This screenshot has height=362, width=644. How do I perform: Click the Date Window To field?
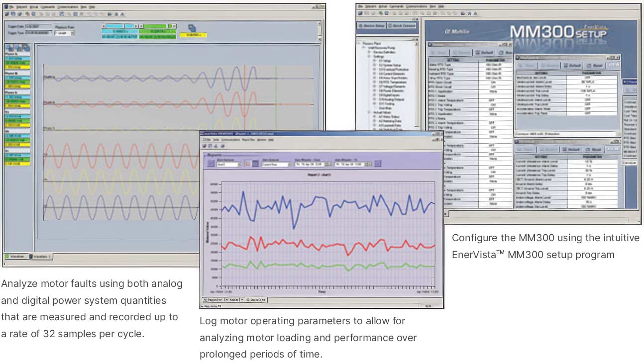354,164
